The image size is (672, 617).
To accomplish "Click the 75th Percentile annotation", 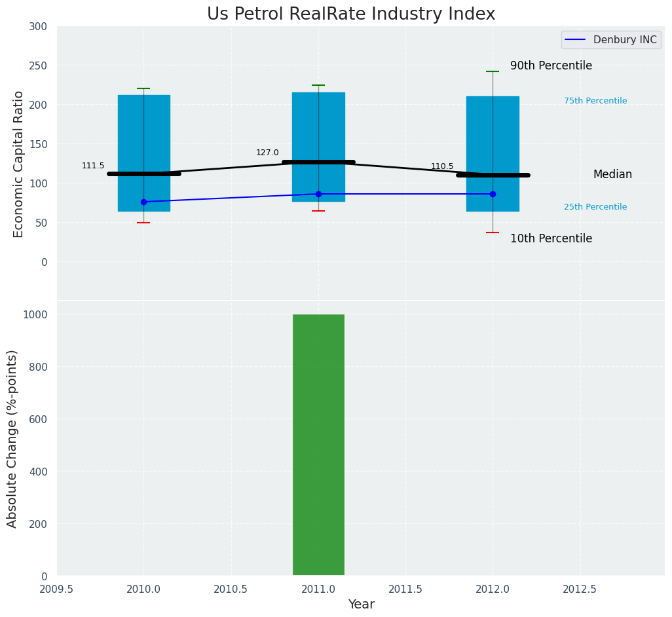I will pyautogui.click(x=595, y=101).
